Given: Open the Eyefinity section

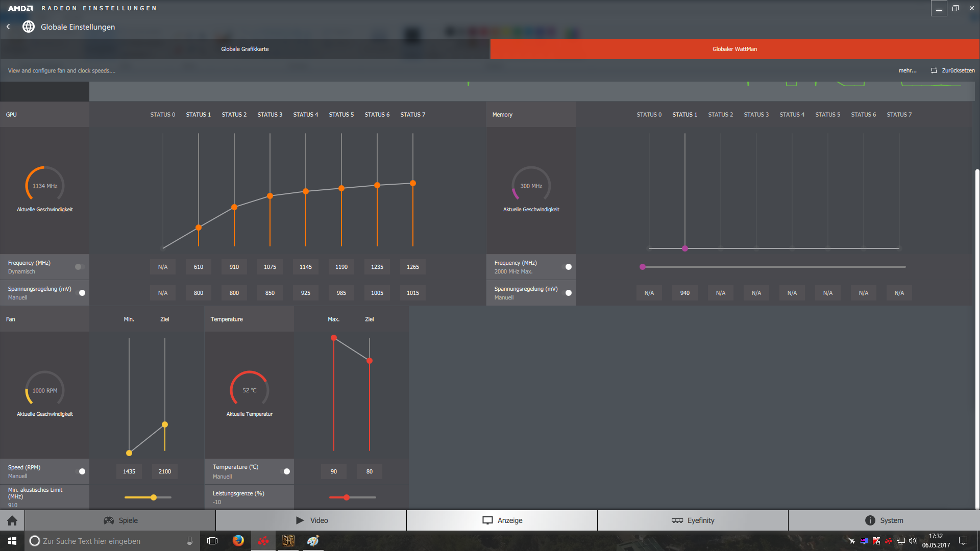Looking at the screenshot, I should tap(693, 520).
